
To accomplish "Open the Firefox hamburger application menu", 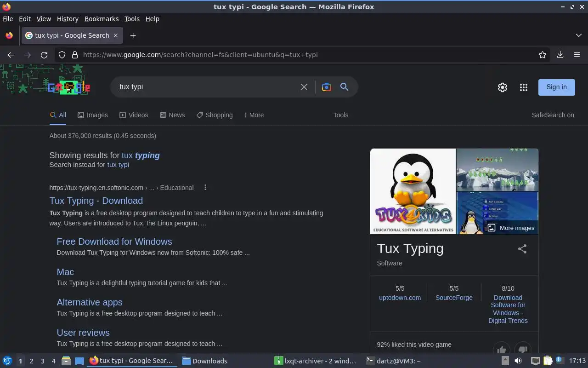I will click(577, 55).
